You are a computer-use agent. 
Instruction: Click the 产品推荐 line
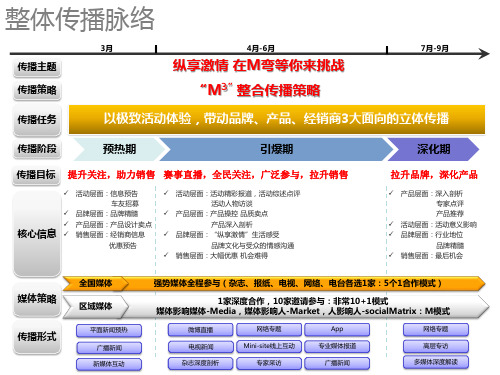(x=450, y=214)
